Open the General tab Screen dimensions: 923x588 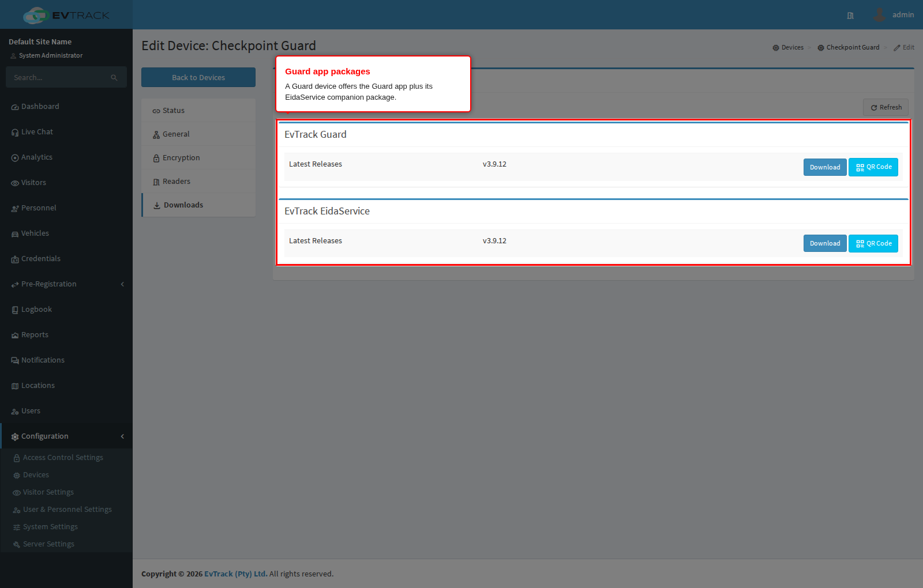198,134
